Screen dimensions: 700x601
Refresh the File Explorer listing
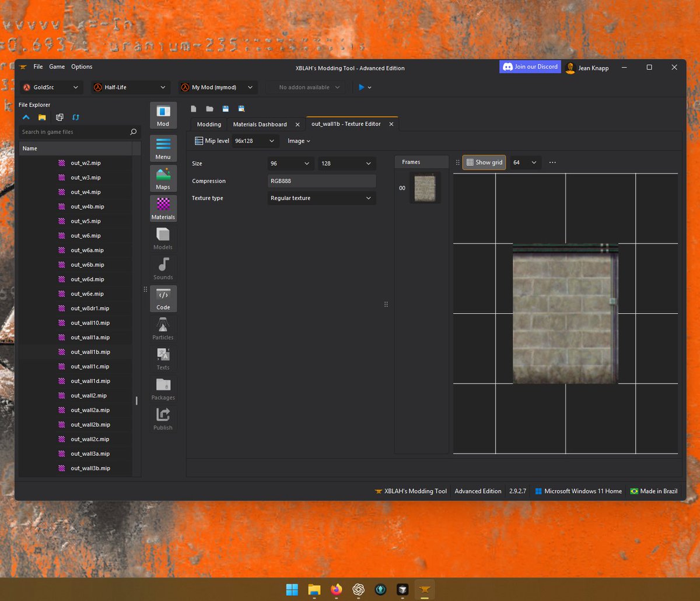(75, 117)
